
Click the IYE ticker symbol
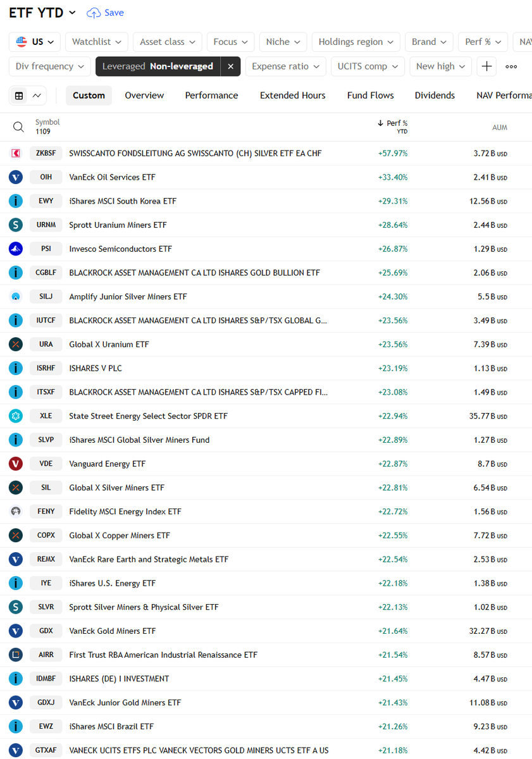point(46,583)
